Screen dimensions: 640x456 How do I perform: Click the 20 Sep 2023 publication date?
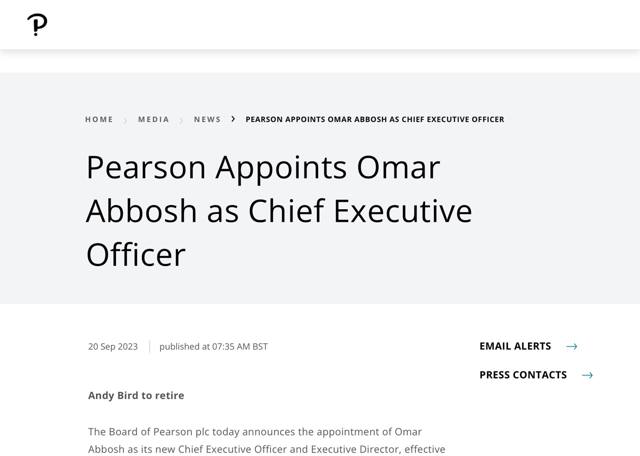[x=113, y=347]
